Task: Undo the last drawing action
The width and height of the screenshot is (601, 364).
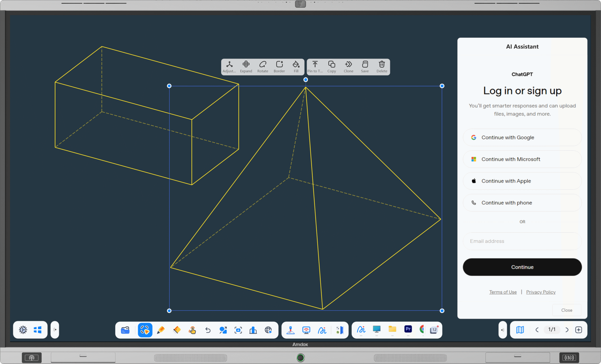Action: point(208,330)
